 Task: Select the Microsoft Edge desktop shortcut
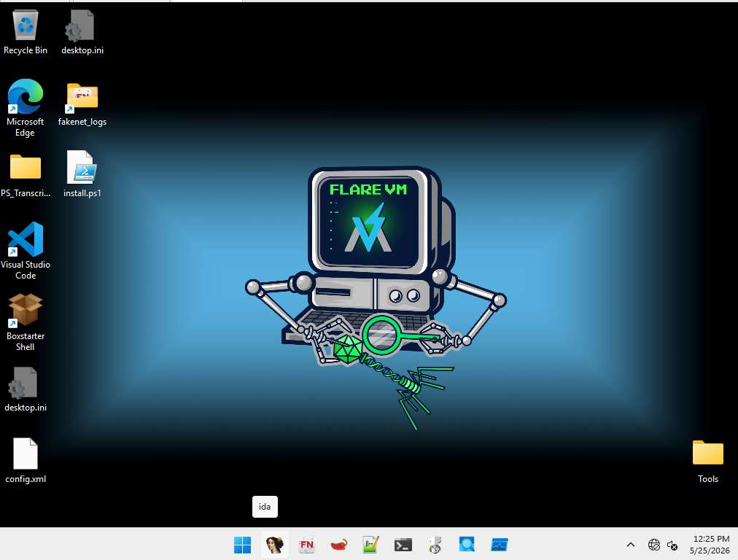26,108
